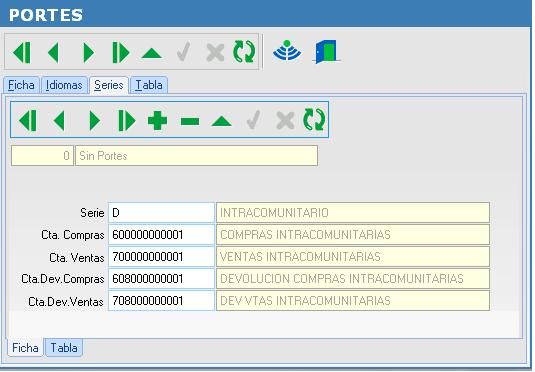
Task: Switch to the bottom Tabla tab
Action: tap(64, 347)
